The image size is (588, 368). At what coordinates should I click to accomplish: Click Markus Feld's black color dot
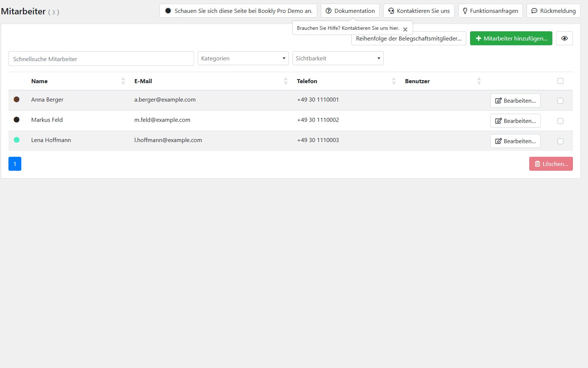17,120
